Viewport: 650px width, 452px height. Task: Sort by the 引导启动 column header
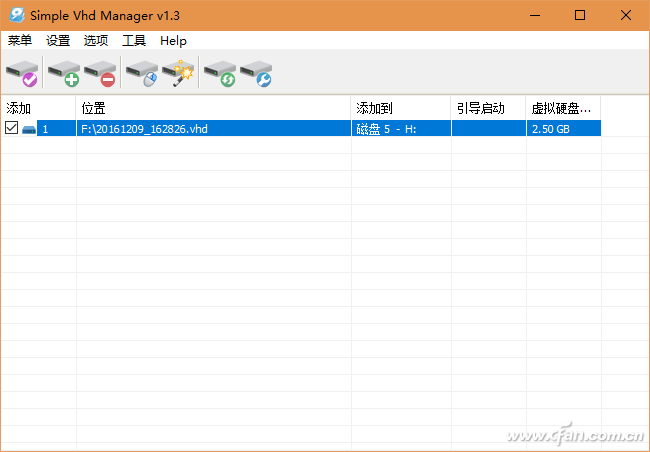coord(488,108)
